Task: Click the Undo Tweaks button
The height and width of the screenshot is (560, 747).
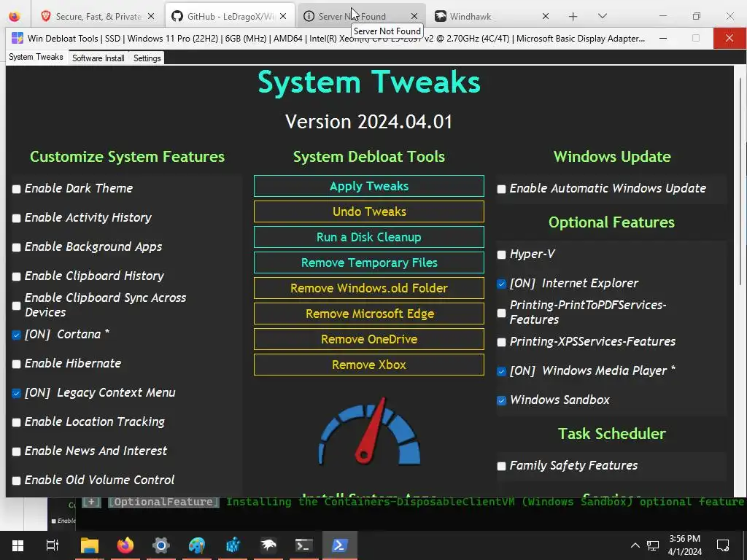Action: (x=368, y=211)
